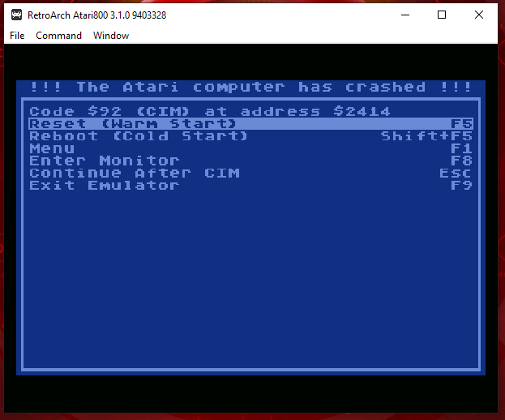Click the Esc shortcut label
Screen dimensions: 505x420
(456, 173)
